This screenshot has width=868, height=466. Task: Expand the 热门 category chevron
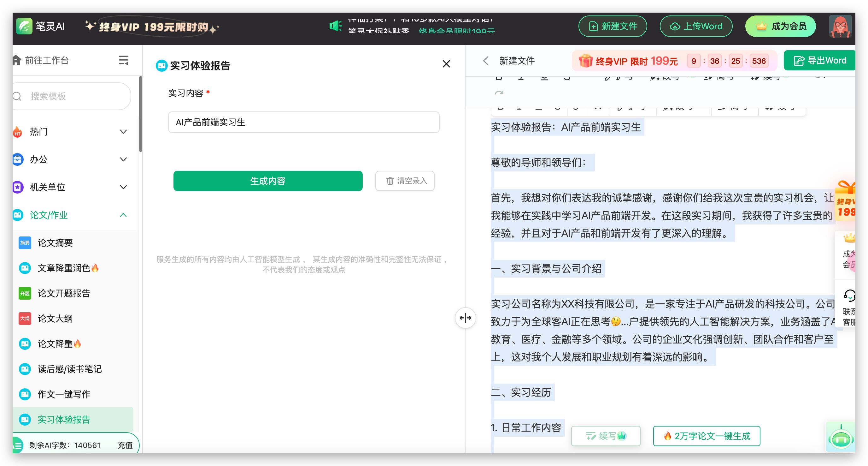point(124,132)
